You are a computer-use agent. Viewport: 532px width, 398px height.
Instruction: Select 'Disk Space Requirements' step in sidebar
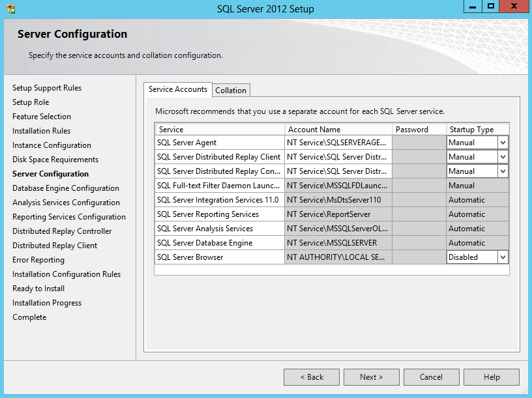point(55,160)
